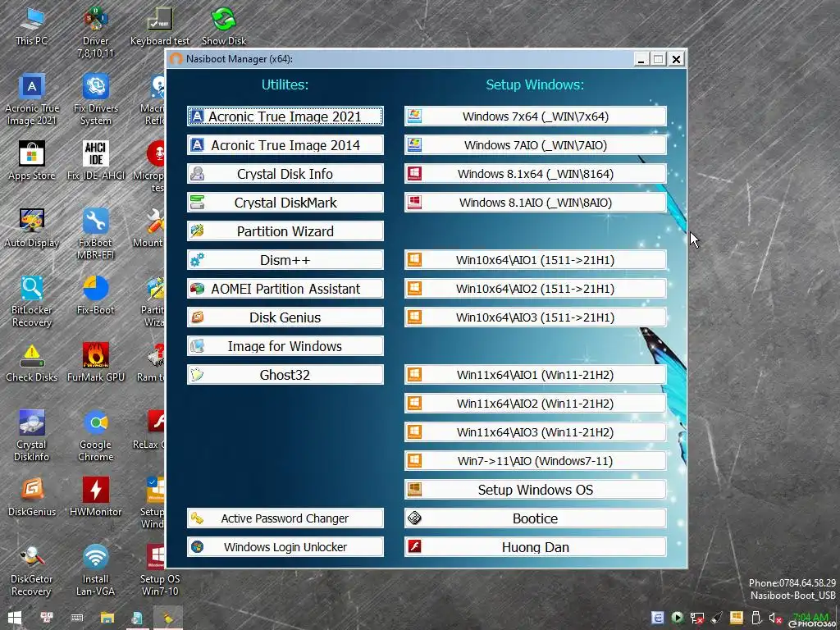840x630 pixels.
Task: Open on-screen keyboard taskbar icon
Action: pyautogui.click(x=76, y=618)
